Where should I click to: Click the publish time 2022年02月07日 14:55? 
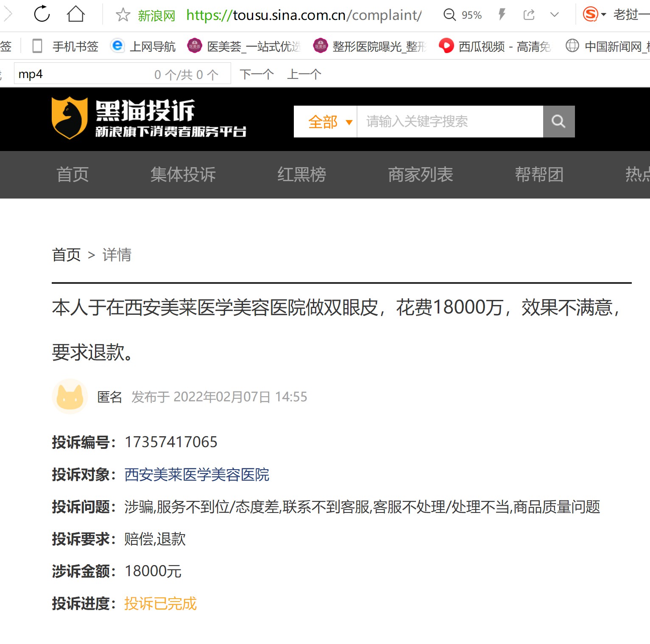click(x=240, y=397)
